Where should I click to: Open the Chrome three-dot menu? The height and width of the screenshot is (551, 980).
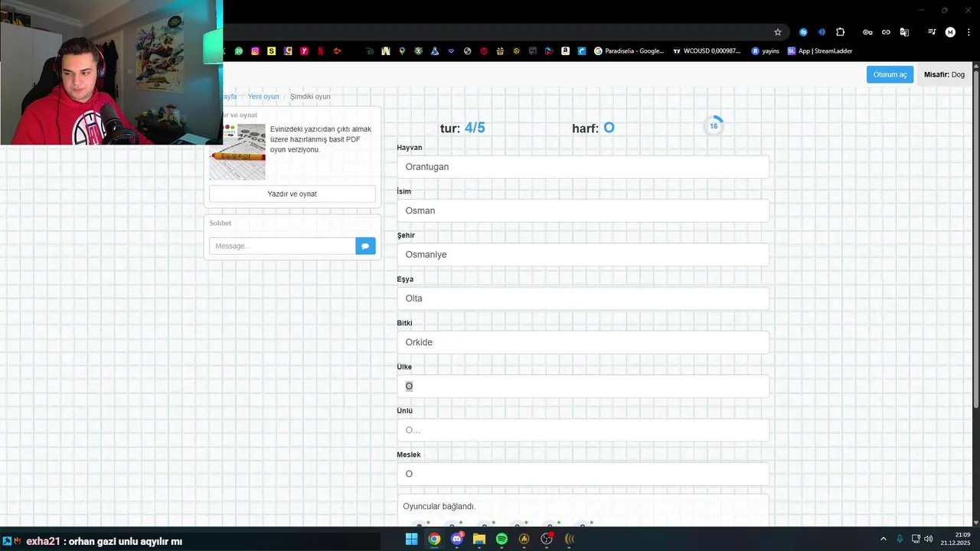tap(968, 32)
